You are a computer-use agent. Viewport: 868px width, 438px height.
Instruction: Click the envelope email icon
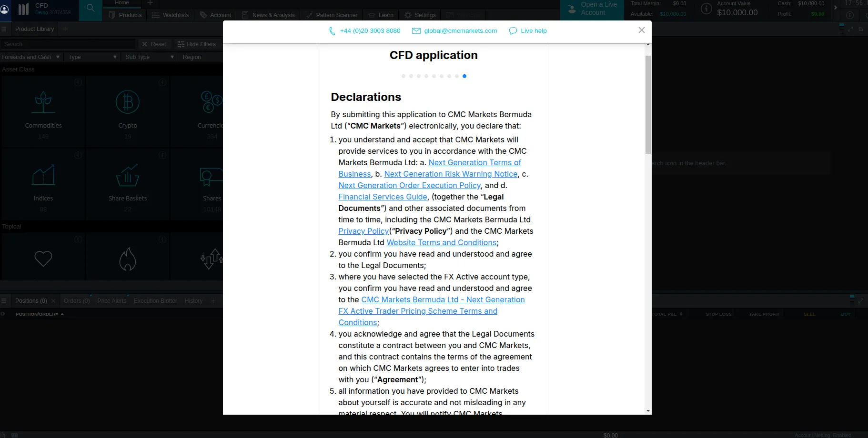coord(416,31)
